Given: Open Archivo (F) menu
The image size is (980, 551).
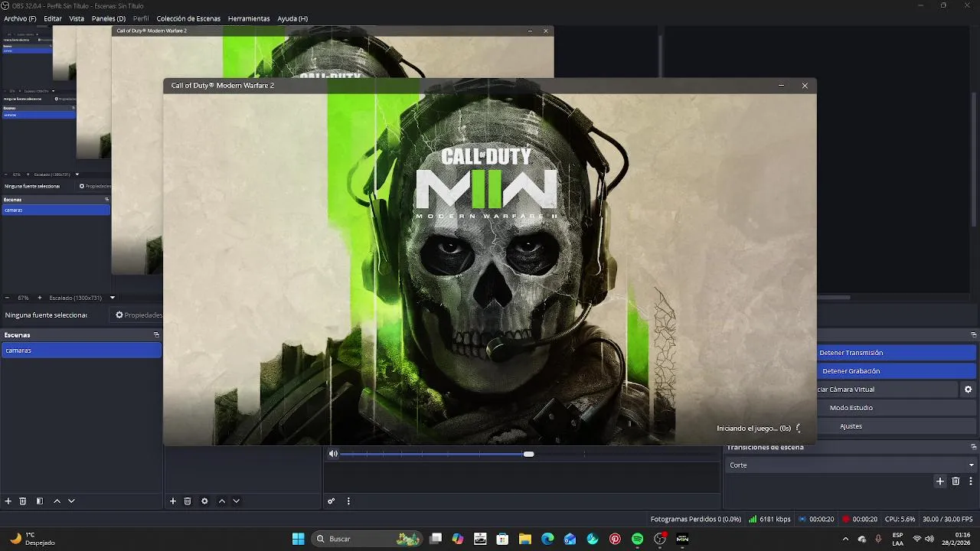Looking at the screenshot, I should [20, 18].
